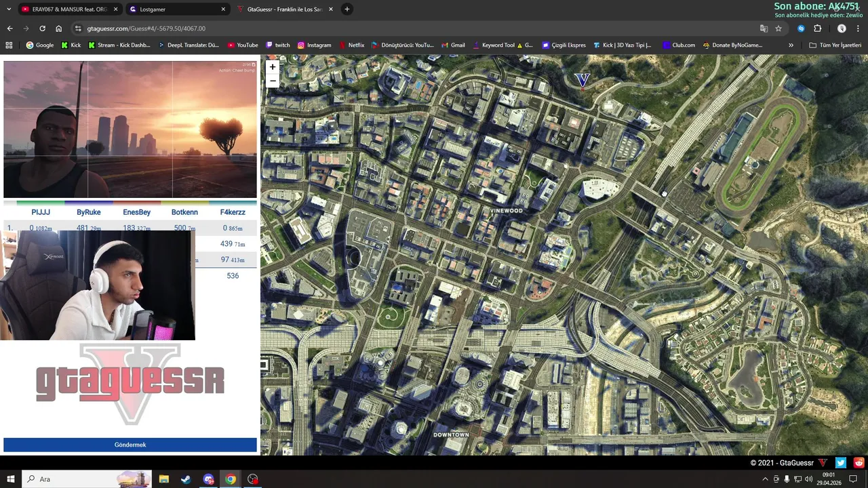Screen dimensions: 868x488
Task: Expand more bookmarks chevron
Action: (791, 45)
